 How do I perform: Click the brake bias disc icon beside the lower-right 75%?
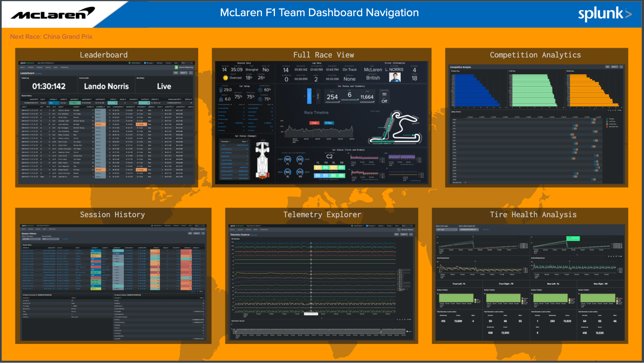tap(260, 99)
